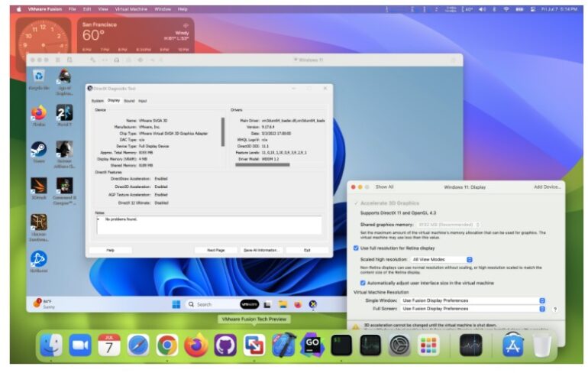Image resolution: width=588 pixels, height=373 pixels.
Task: Open the File menu in menu bar
Action: pyautogui.click(x=72, y=9)
